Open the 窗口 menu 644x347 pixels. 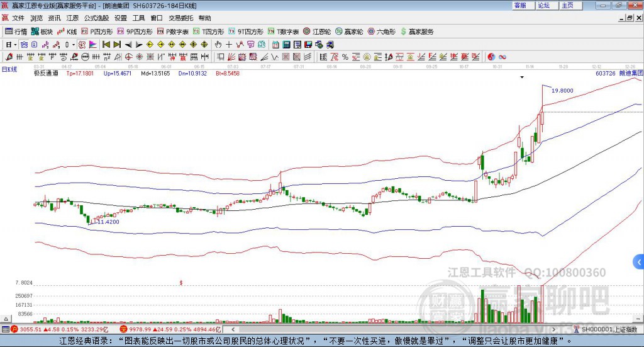point(157,18)
